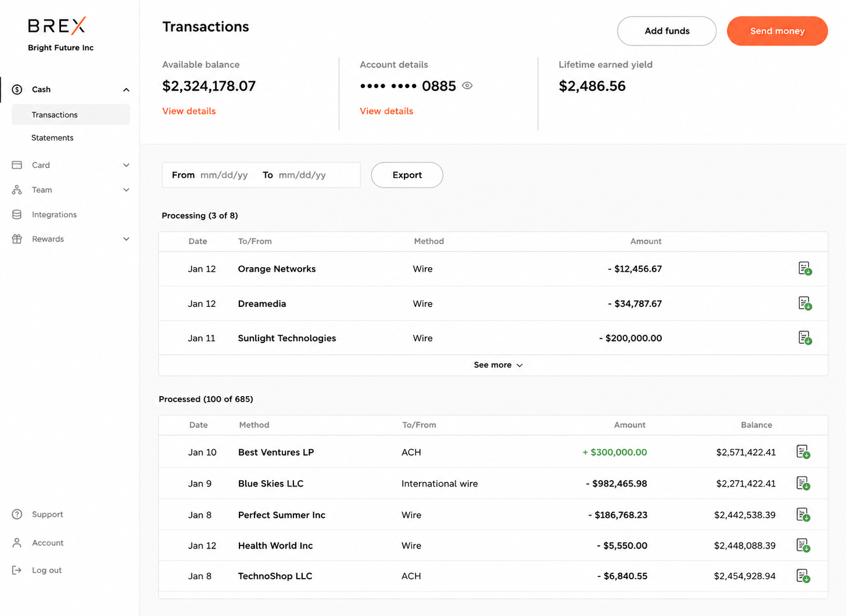846x616 pixels.
Task: Open the Statements sidebar item
Action: (52, 138)
